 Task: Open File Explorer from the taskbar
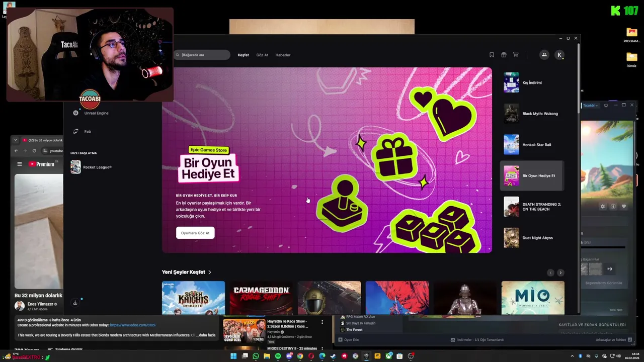pos(267,356)
